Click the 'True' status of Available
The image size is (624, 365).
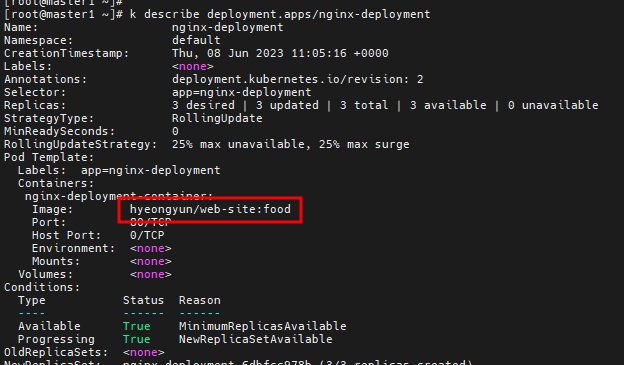[136, 326]
